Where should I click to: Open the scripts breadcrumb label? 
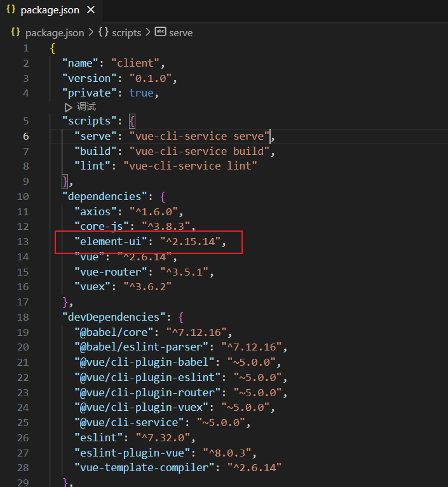pos(126,32)
